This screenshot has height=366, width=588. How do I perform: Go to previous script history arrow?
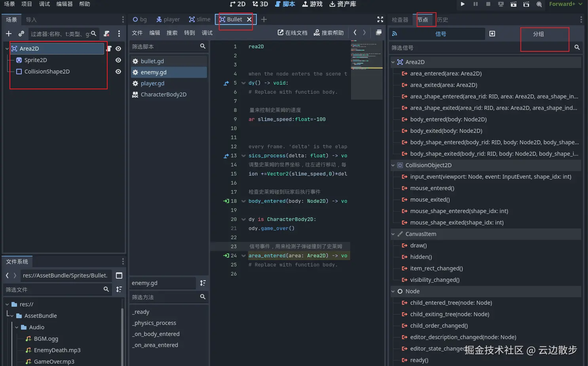pyautogui.click(x=355, y=32)
